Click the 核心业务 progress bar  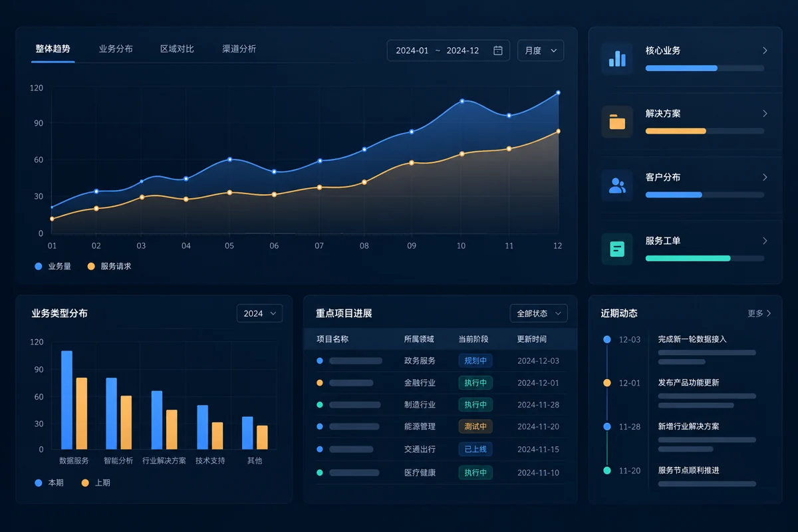705,68
